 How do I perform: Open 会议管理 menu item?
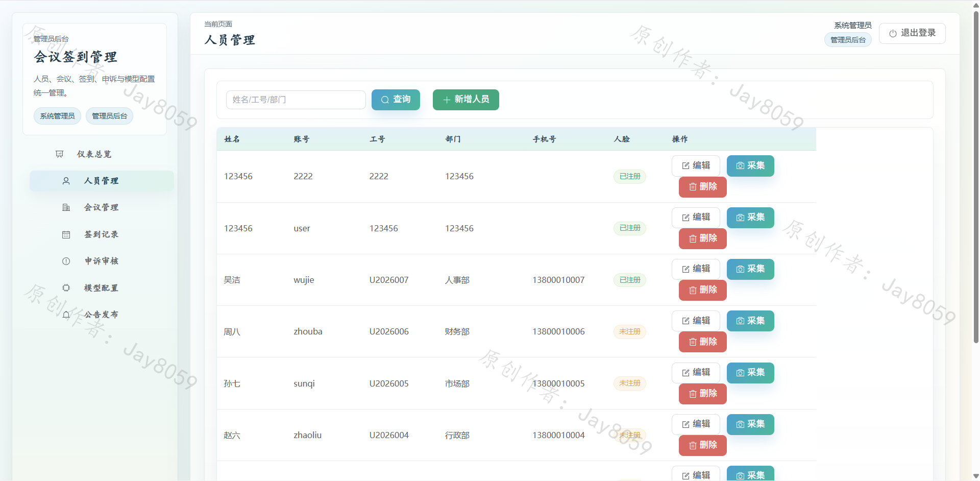(102, 207)
